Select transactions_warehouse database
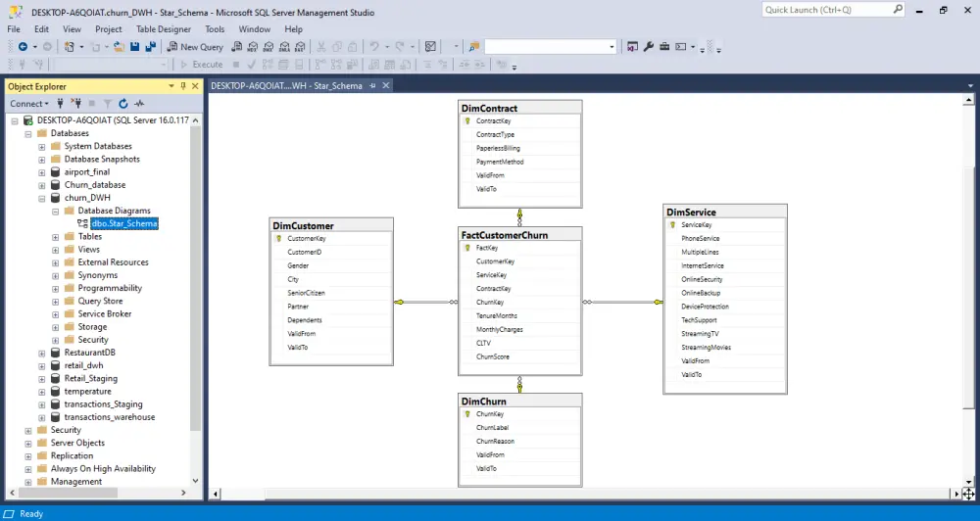Image resolution: width=980 pixels, height=521 pixels. click(110, 417)
